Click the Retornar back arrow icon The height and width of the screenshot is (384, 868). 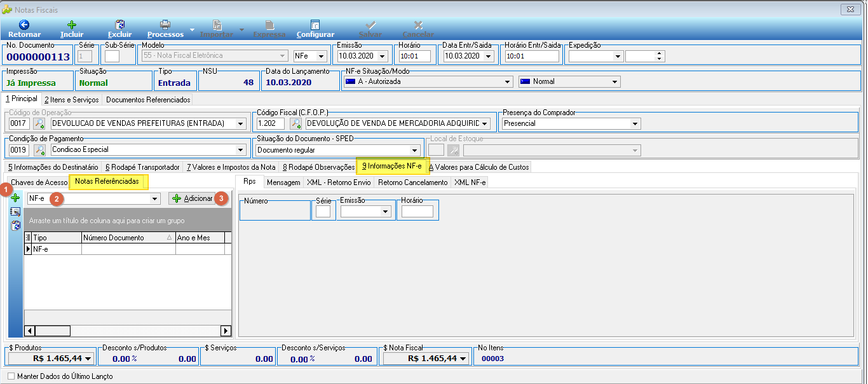pos(24,25)
